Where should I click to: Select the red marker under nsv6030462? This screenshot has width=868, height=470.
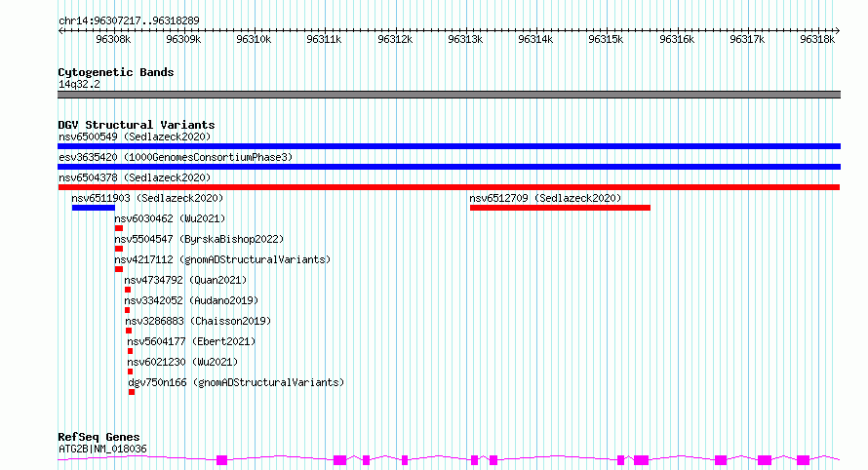(x=119, y=228)
